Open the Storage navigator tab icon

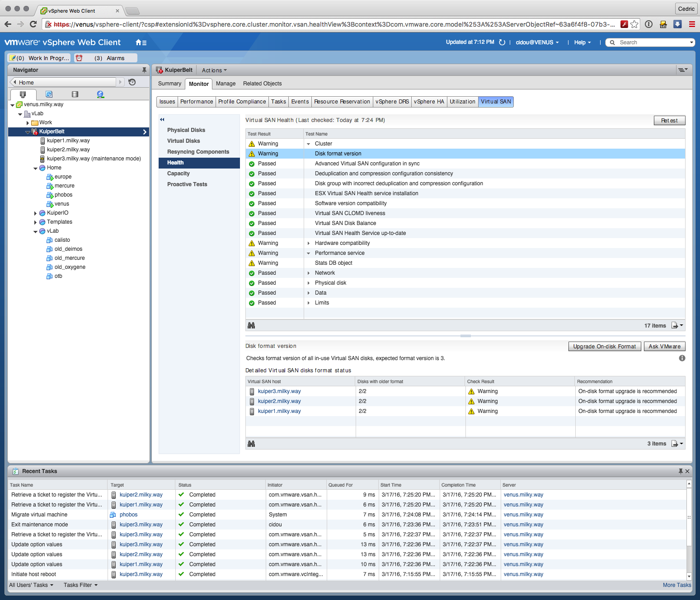tap(75, 94)
